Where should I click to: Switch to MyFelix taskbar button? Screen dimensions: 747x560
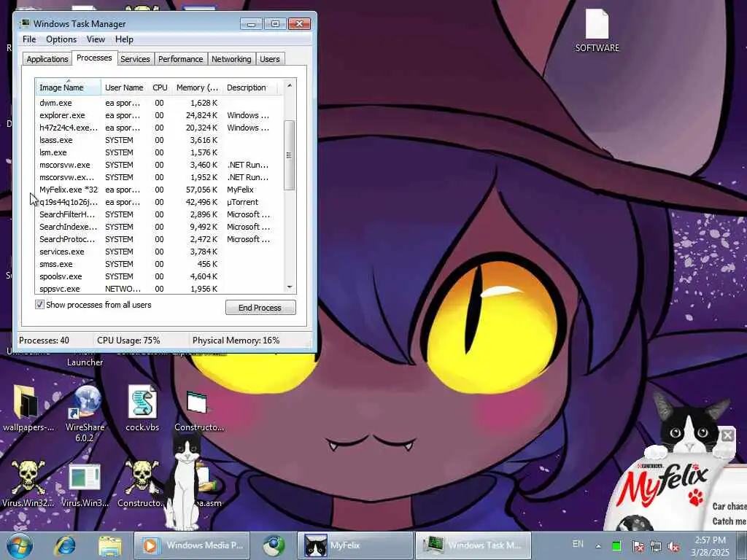[355, 545]
